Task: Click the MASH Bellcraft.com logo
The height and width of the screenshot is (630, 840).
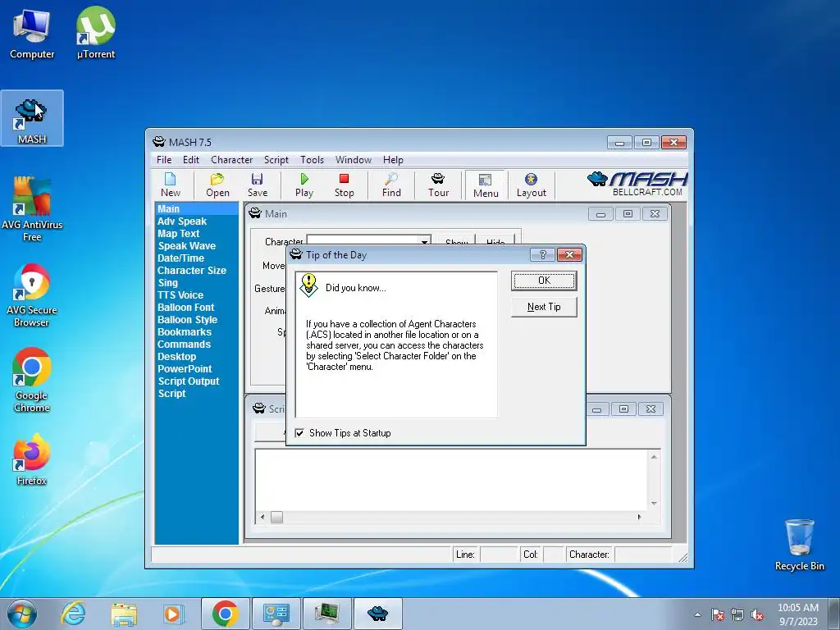Action: 637,184
